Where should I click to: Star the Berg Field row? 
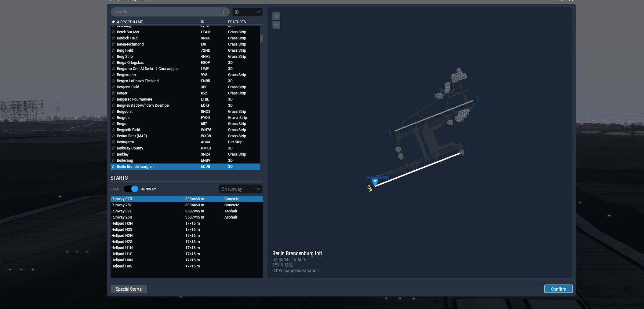(x=113, y=50)
